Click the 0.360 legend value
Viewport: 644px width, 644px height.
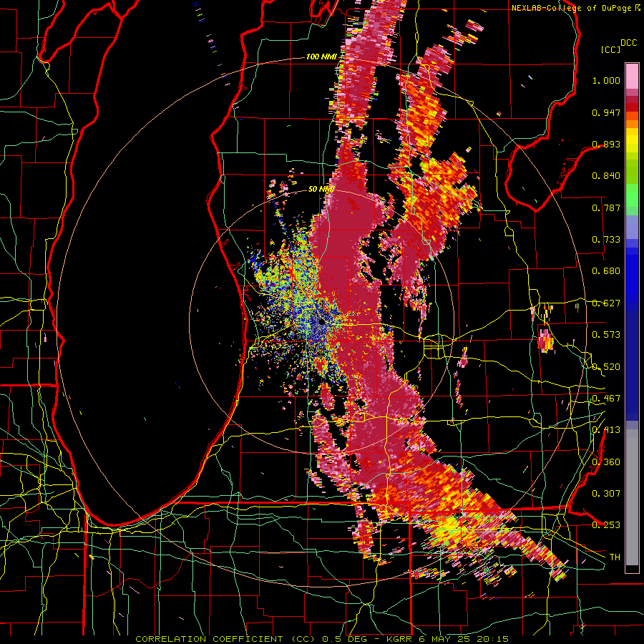606,462
